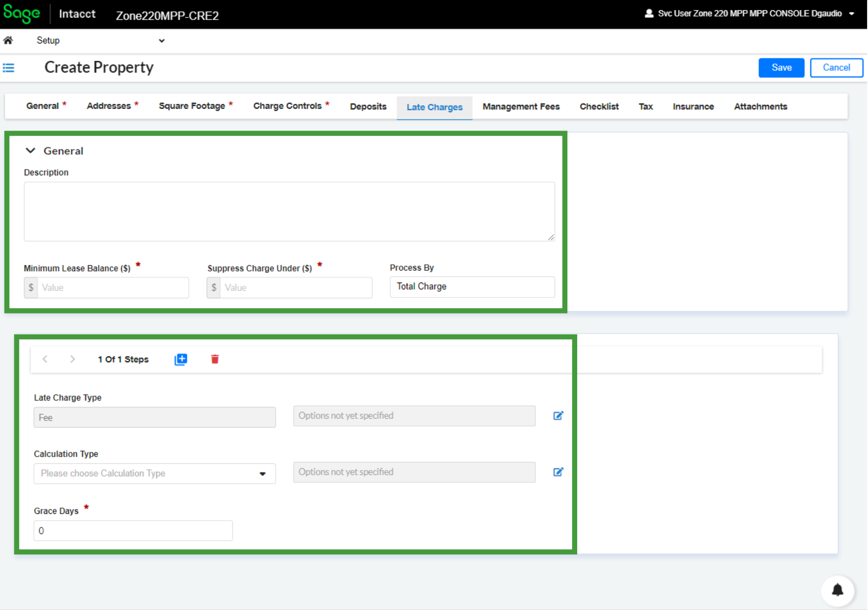868x610 pixels.
Task: Save the property
Action: pyautogui.click(x=782, y=68)
